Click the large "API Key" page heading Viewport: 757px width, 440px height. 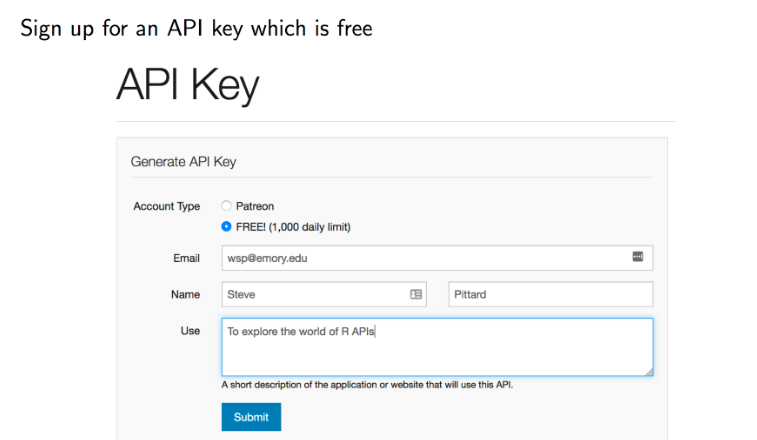[187, 86]
